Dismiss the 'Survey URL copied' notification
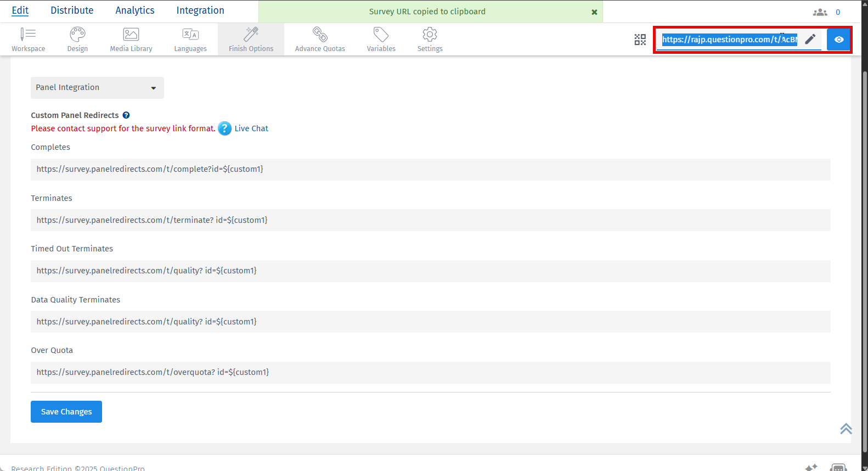Image resolution: width=868 pixels, height=471 pixels. (x=594, y=12)
